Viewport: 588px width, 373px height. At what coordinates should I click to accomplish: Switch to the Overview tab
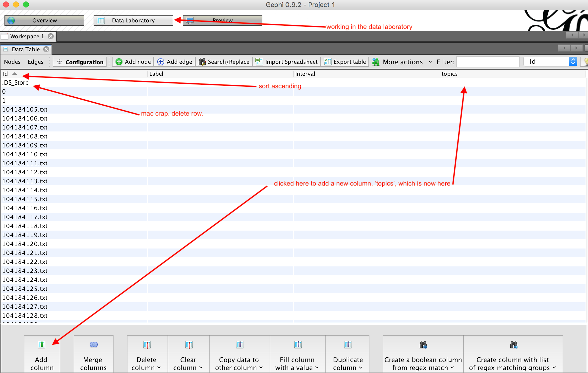44,20
